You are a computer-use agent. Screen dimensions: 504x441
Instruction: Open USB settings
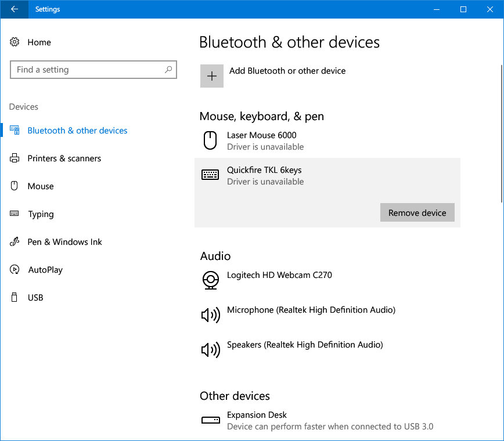pyautogui.click(x=35, y=298)
